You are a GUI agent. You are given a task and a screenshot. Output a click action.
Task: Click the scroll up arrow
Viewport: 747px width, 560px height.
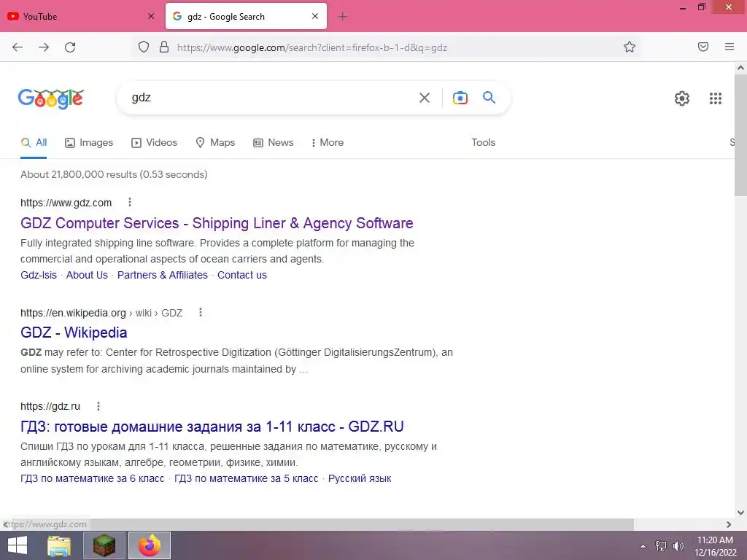[x=740, y=68]
